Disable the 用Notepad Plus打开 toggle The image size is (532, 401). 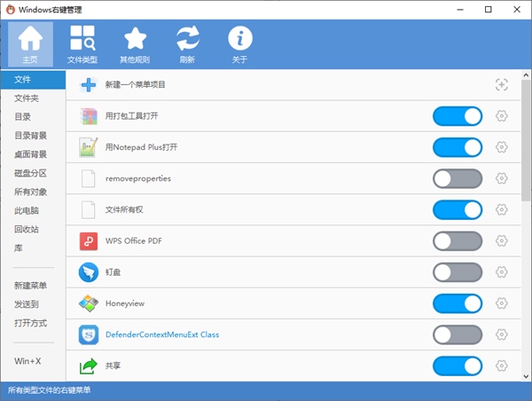pyautogui.click(x=458, y=147)
